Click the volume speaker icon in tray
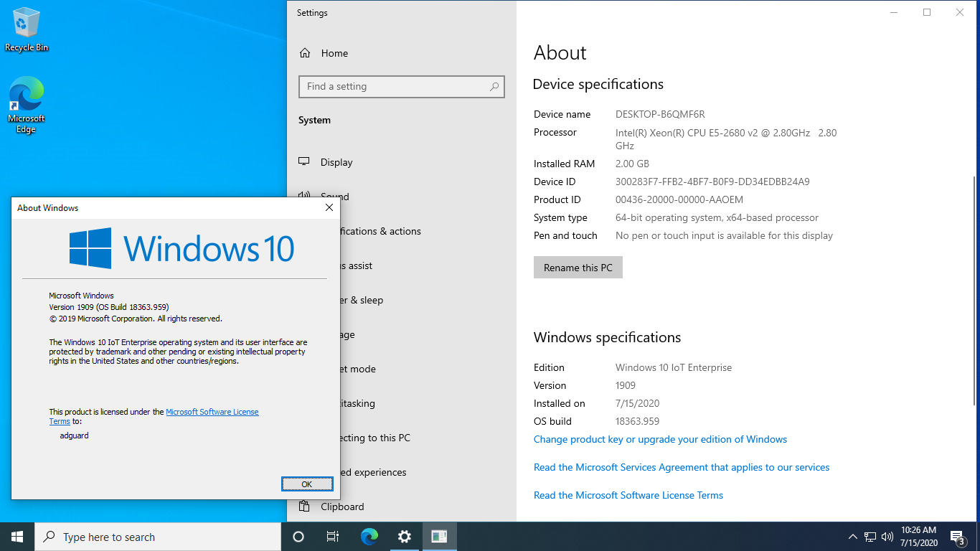 [887, 537]
